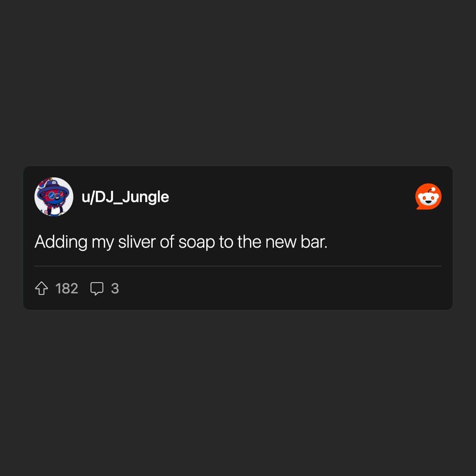Screen dimensions: 476x476
Task: Click the 3 comments count
Action: (115, 289)
